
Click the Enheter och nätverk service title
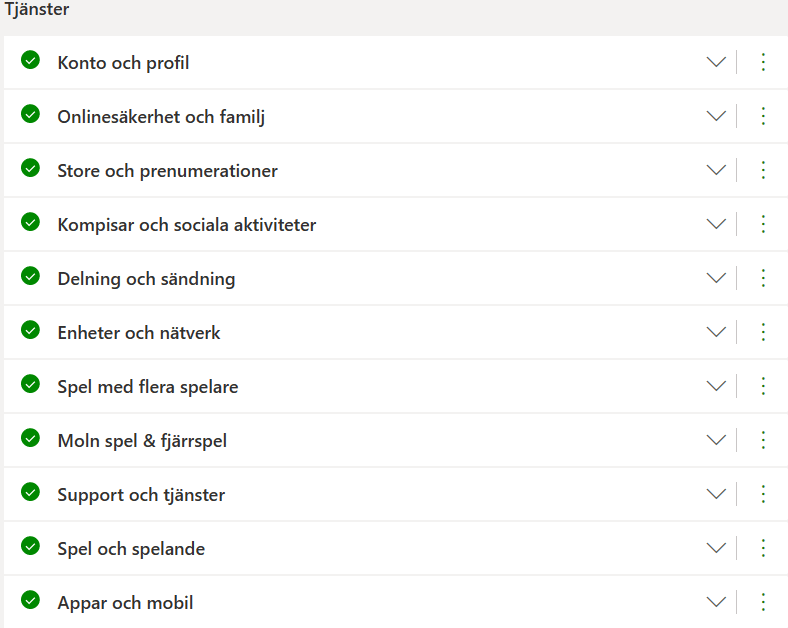(x=139, y=333)
